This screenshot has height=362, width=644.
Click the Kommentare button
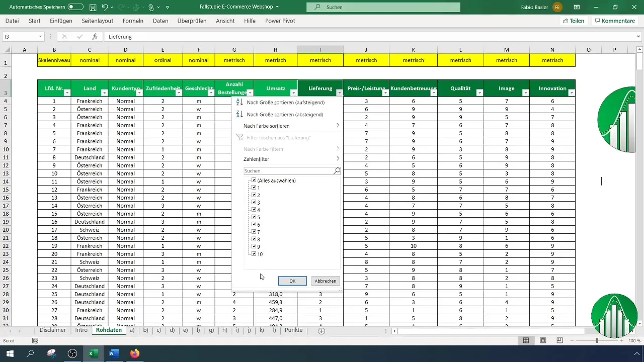[x=616, y=21]
